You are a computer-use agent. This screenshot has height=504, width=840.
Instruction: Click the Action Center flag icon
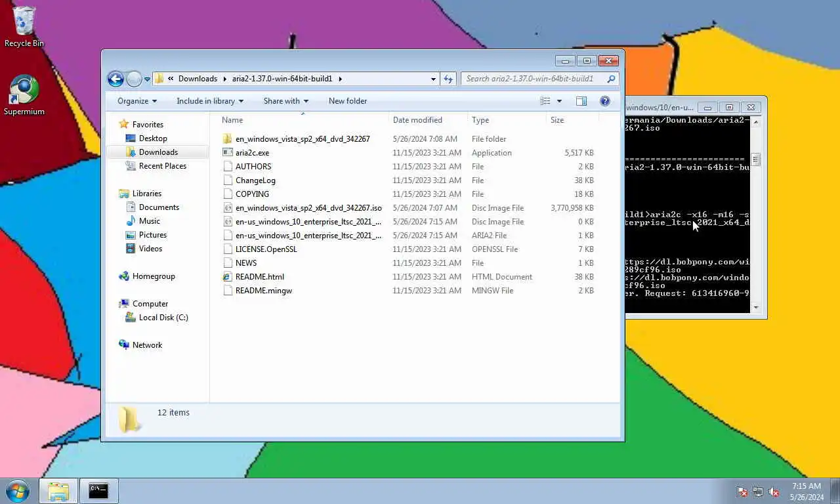742,492
